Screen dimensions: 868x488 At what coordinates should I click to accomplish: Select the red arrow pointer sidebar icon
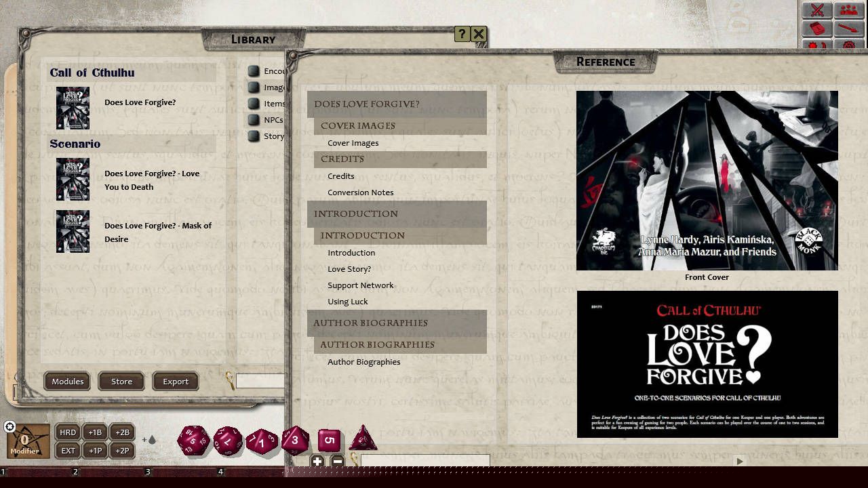848,28
